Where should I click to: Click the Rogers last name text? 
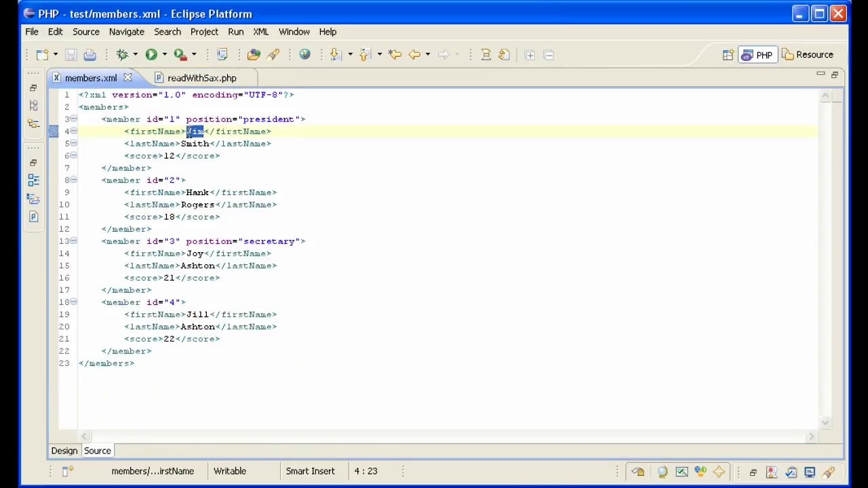pos(197,205)
